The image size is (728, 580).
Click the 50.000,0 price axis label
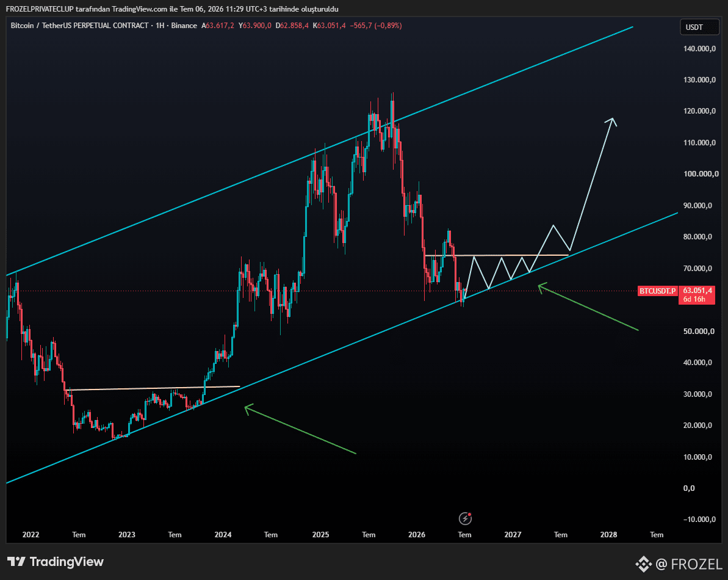point(698,331)
